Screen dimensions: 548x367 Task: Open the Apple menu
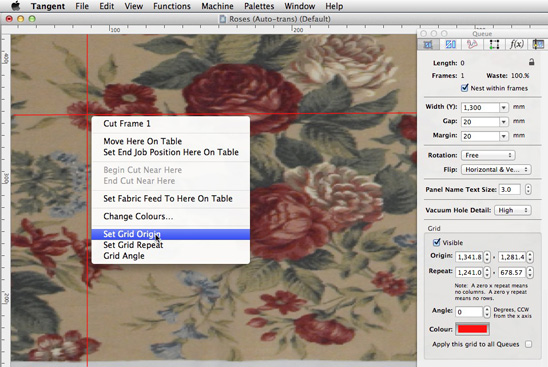[x=15, y=6]
